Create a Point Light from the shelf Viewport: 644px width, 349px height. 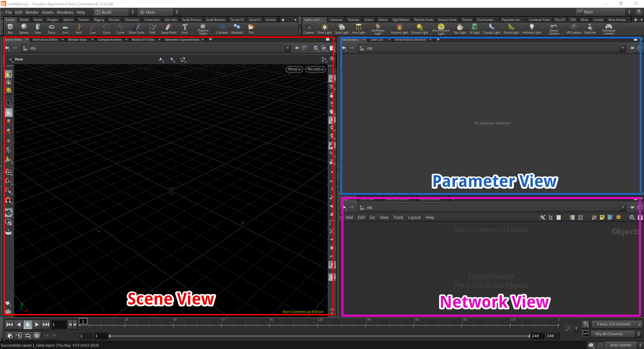(324, 29)
